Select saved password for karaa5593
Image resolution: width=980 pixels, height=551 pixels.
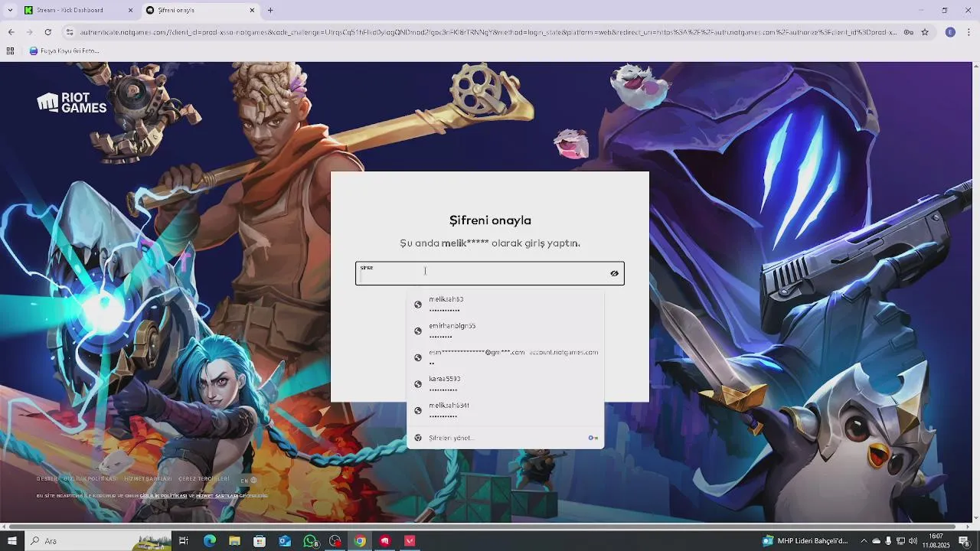[505, 384]
